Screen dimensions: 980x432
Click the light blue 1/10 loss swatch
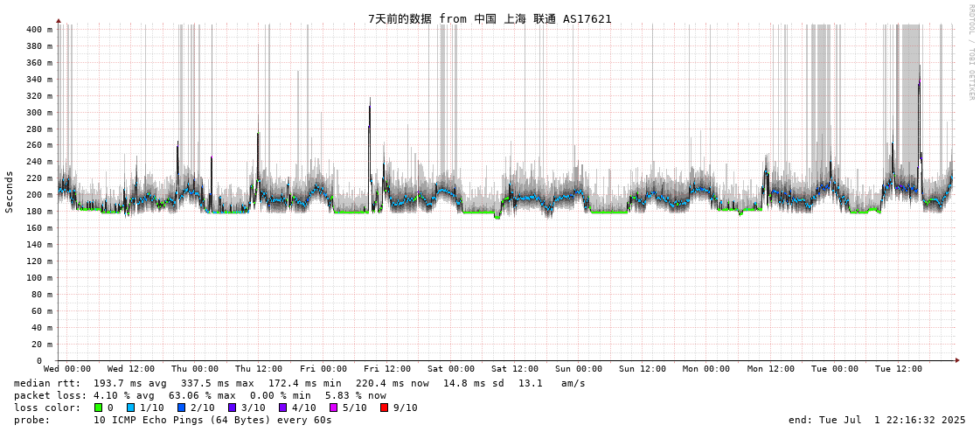[130, 408]
